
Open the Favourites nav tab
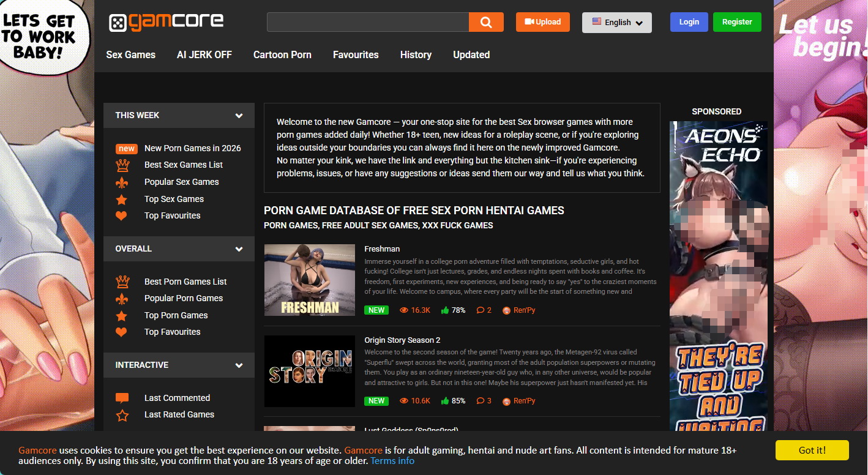coord(356,55)
